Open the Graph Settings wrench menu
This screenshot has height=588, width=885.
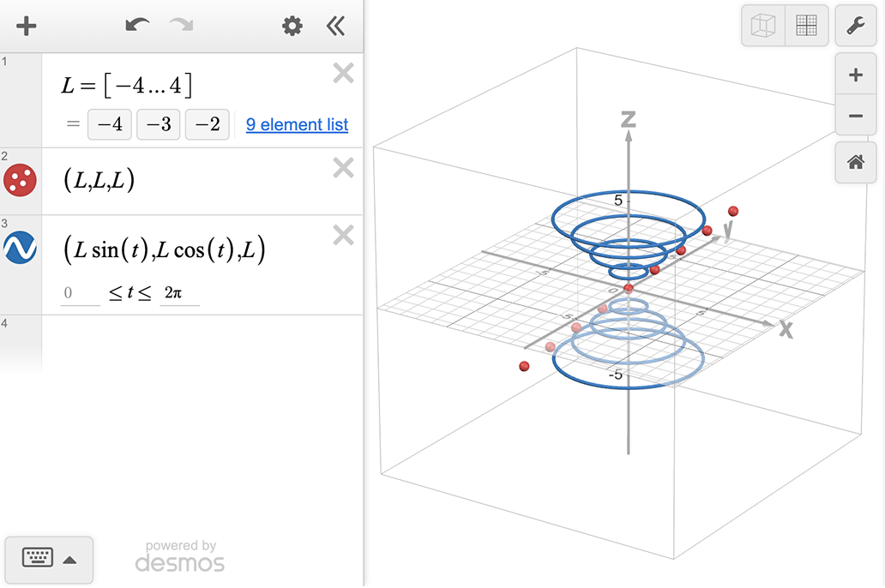(855, 26)
